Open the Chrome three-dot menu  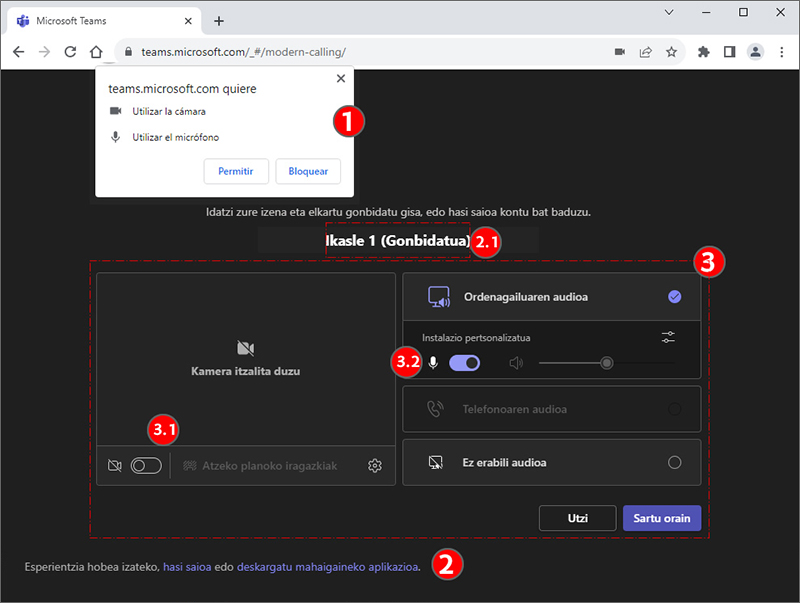pos(781,50)
